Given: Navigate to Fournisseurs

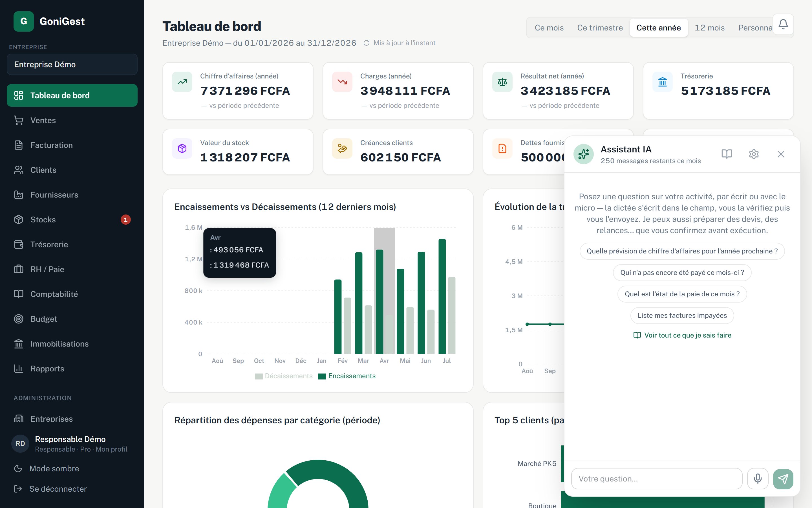Looking at the screenshot, I should [72, 195].
